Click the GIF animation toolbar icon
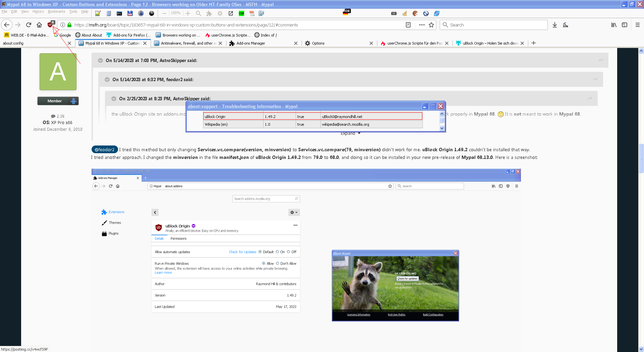 click(252, 13)
